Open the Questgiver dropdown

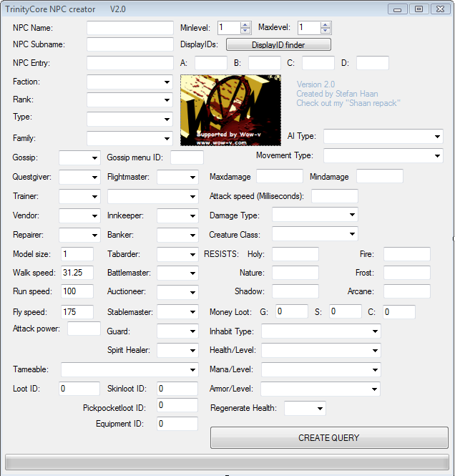tap(79, 177)
